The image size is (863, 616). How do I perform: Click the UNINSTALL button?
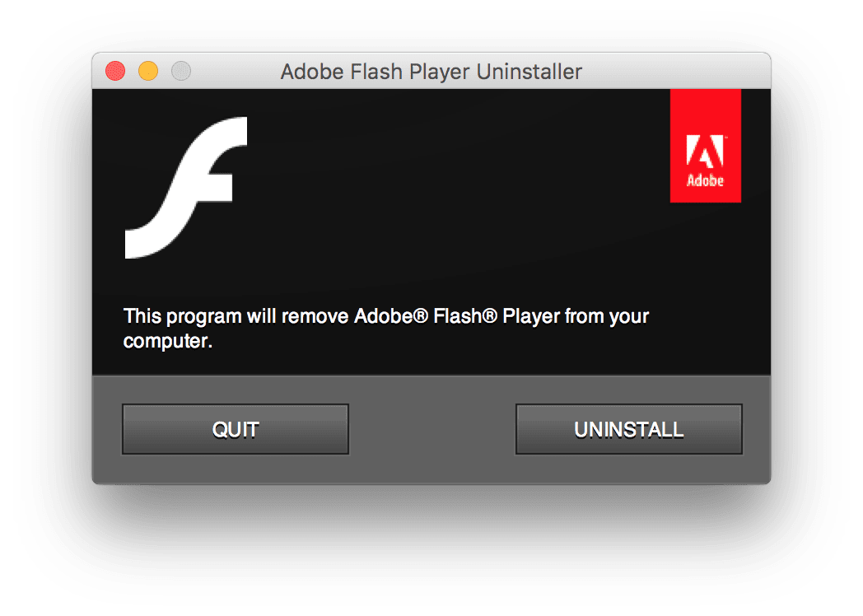(628, 429)
